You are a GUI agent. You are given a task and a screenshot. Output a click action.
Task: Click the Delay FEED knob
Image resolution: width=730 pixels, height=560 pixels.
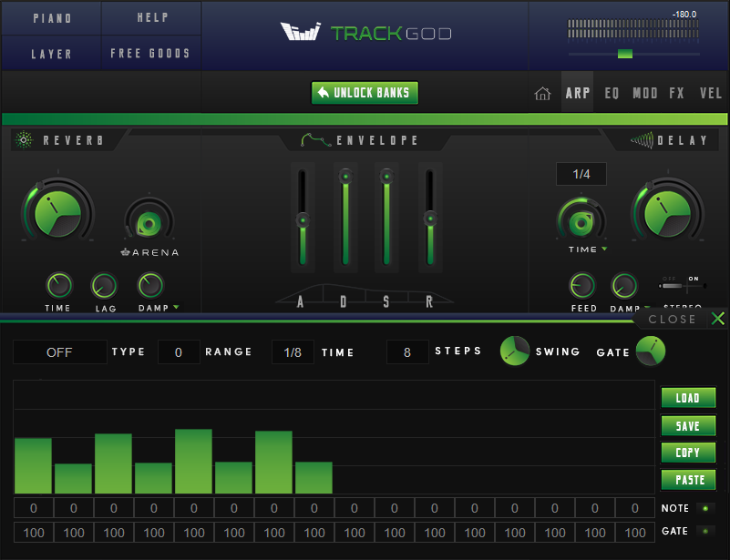click(582, 285)
